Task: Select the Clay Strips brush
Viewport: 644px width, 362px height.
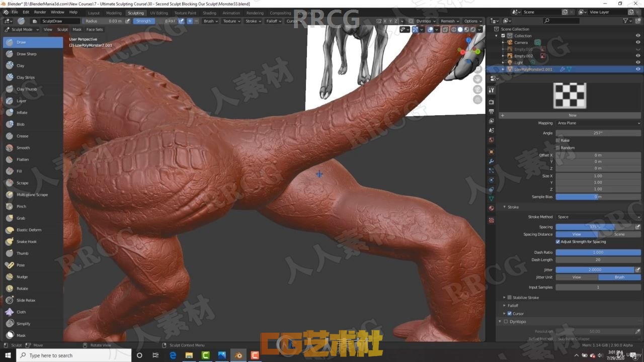Action: [x=33, y=77]
